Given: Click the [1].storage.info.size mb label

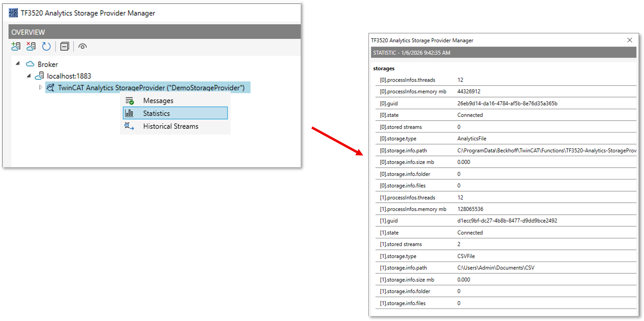Looking at the screenshot, I should tap(407, 280).
